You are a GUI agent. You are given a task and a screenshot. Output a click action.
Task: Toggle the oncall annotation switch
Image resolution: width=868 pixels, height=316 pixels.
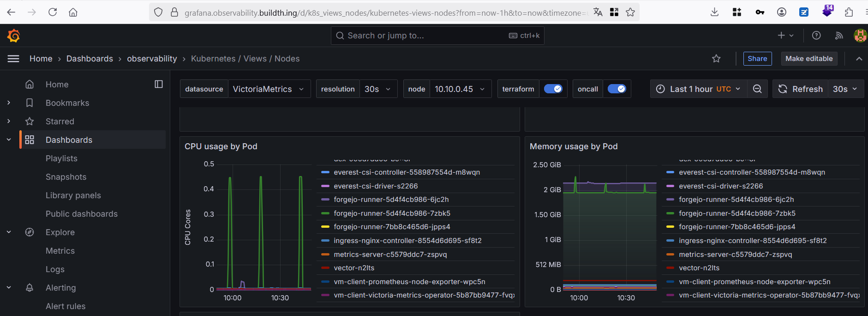point(617,89)
